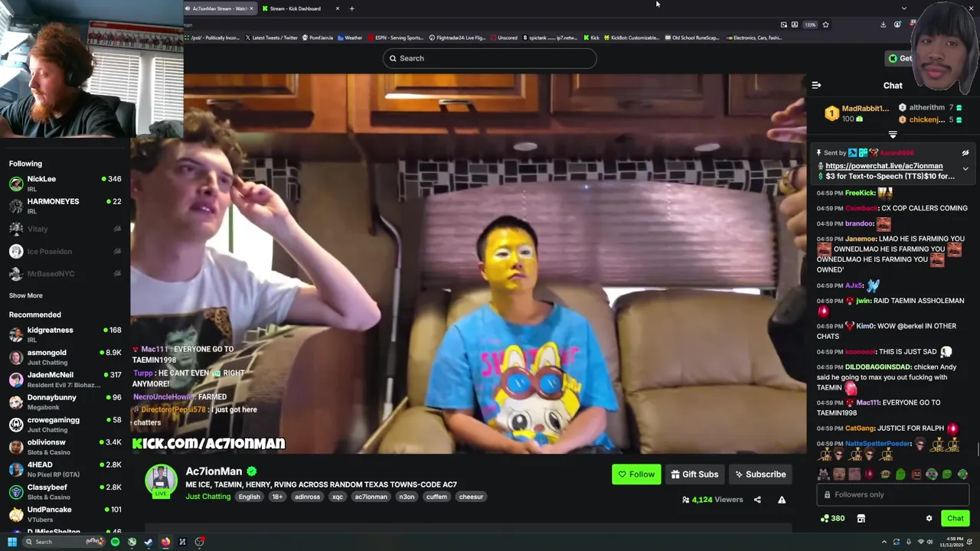The image size is (980, 551).
Task: Open Classybeef recommended channel
Action: click(x=65, y=492)
